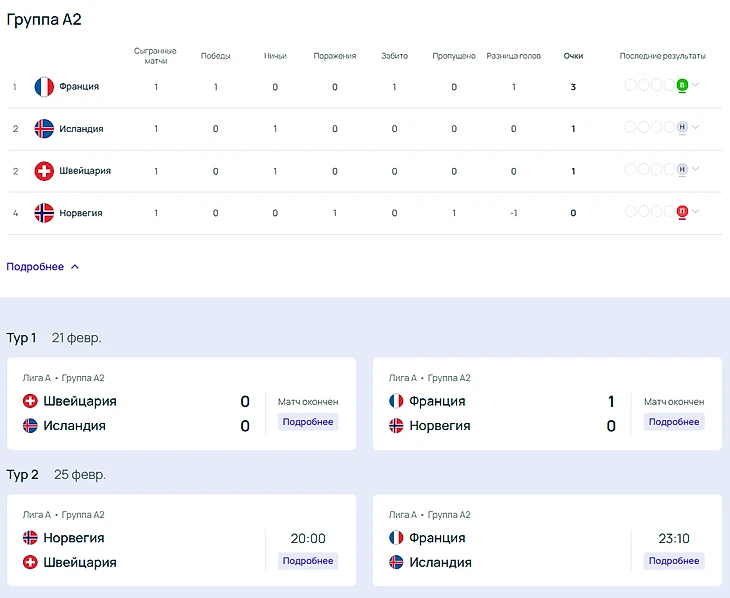Click the Switzerland flag in standings table
730x598 pixels.
pyautogui.click(x=44, y=171)
